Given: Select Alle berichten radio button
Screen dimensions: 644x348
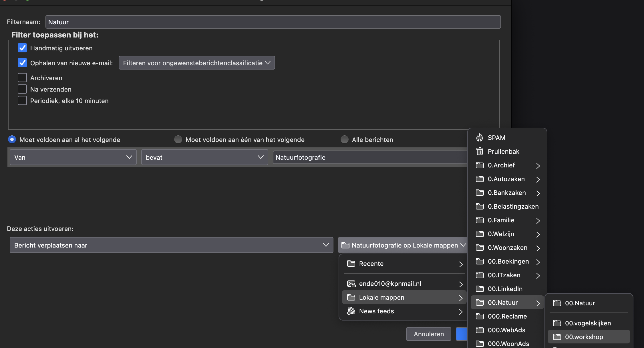Looking at the screenshot, I should [345, 140].
